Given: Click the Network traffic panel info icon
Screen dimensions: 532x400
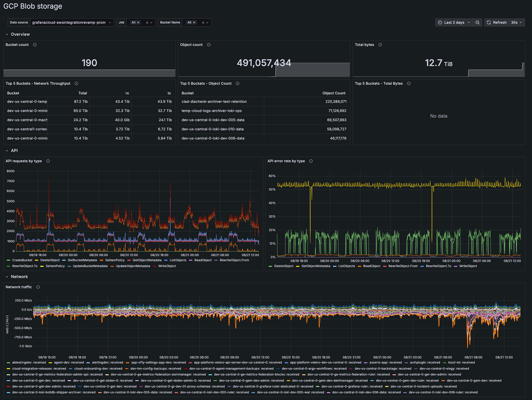Looking at the screenshot, I should (38, 287).
